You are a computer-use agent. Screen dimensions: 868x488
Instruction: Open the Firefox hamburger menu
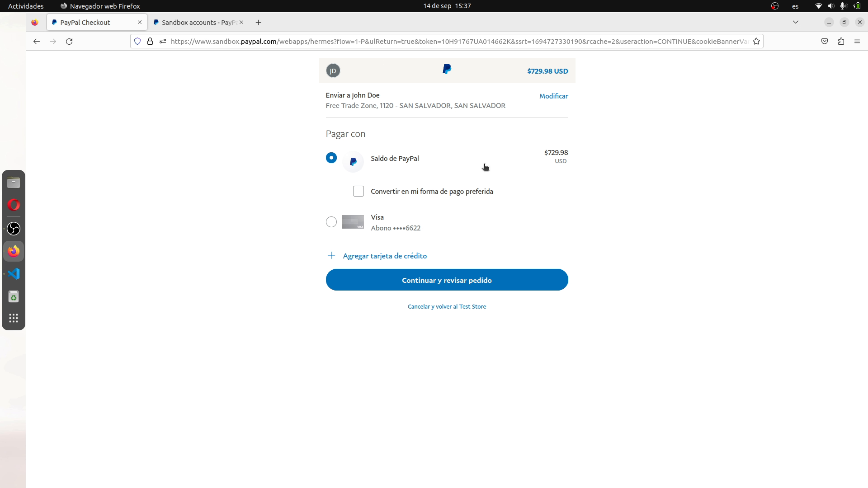[x=857, y=41]
